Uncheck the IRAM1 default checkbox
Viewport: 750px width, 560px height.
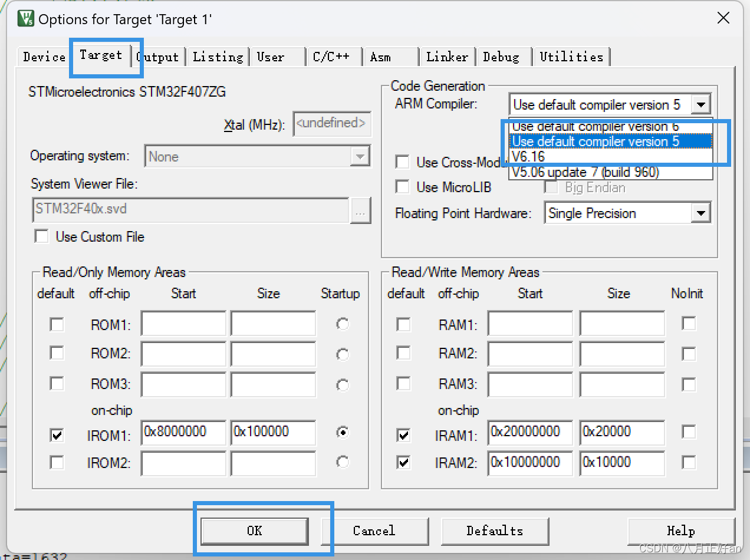(403, 436)
